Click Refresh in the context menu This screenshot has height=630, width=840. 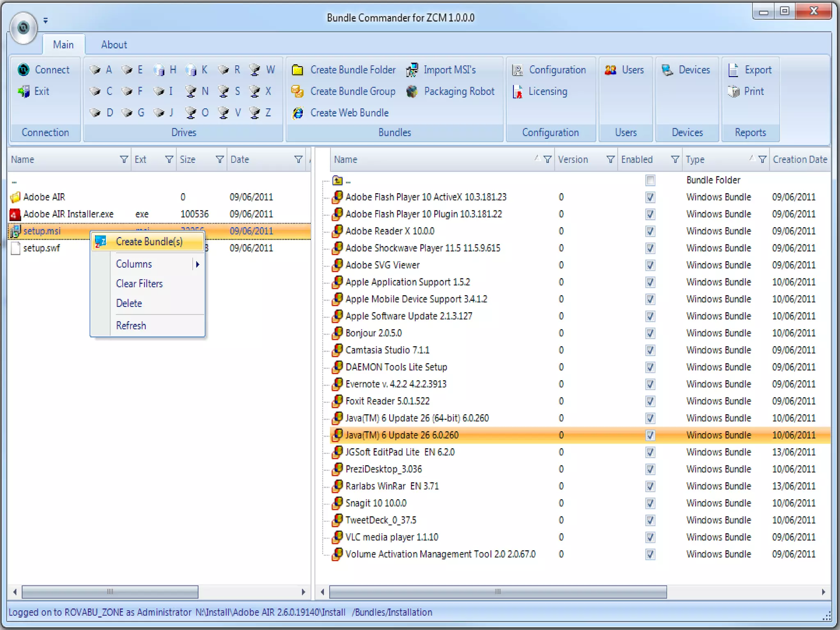pos(131,326)
